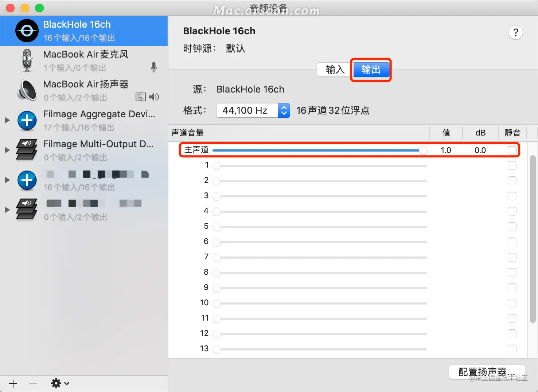Click the Filmage Multi-Output Device stack icon
Image resolution: width=538 pixels, height=392 pixels.
pos(27,150)
